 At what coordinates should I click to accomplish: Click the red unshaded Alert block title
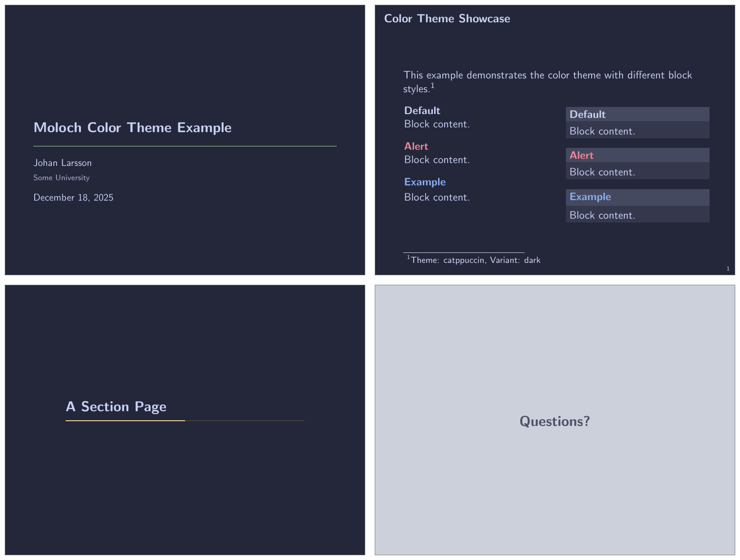click(416, 146)
